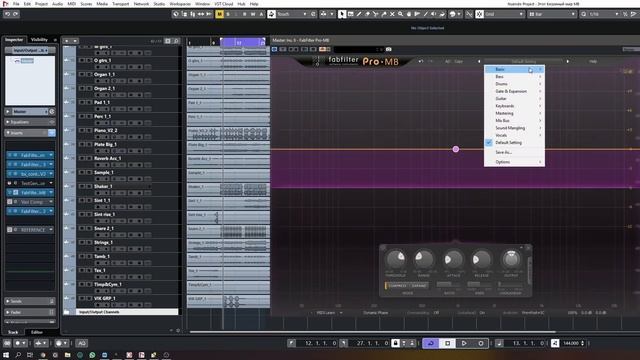Click the Threshold knob

point(396,259)
